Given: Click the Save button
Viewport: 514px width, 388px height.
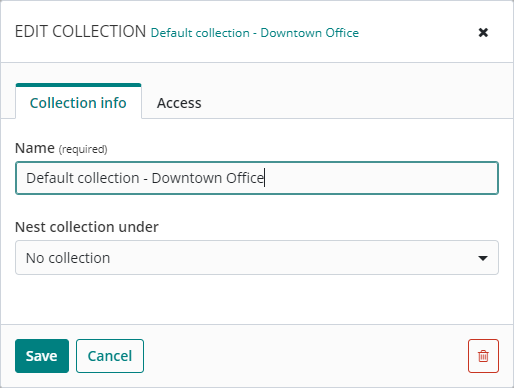Looking at the screenshot, I should click(42, 356).
